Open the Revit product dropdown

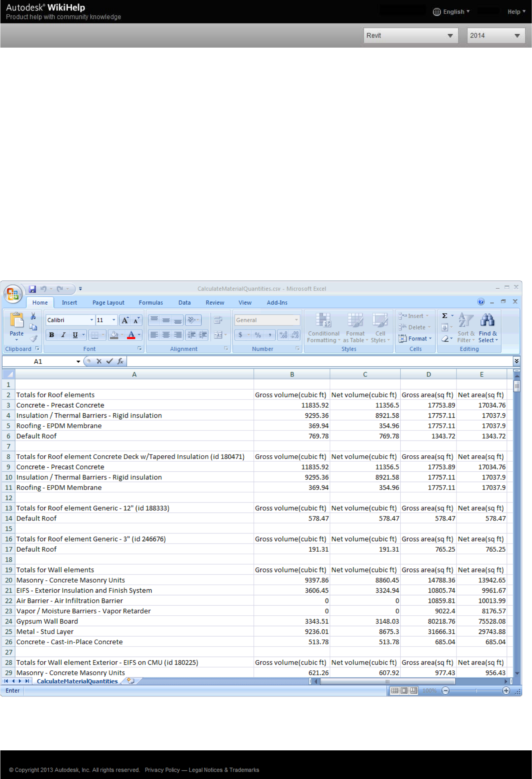[x=411, y=36]
